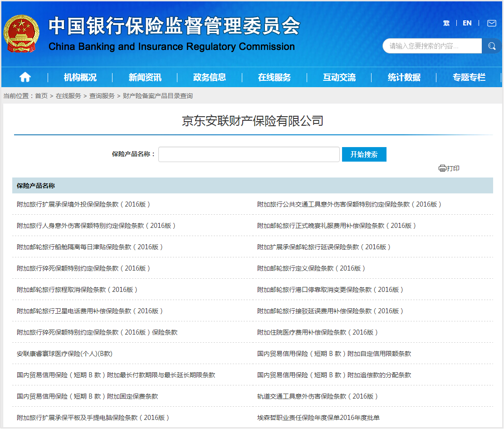Viewport: 504px width, 429px height.
Task: Select 附加住院医疗费用补偿保险条款
Action: [317, 332]
